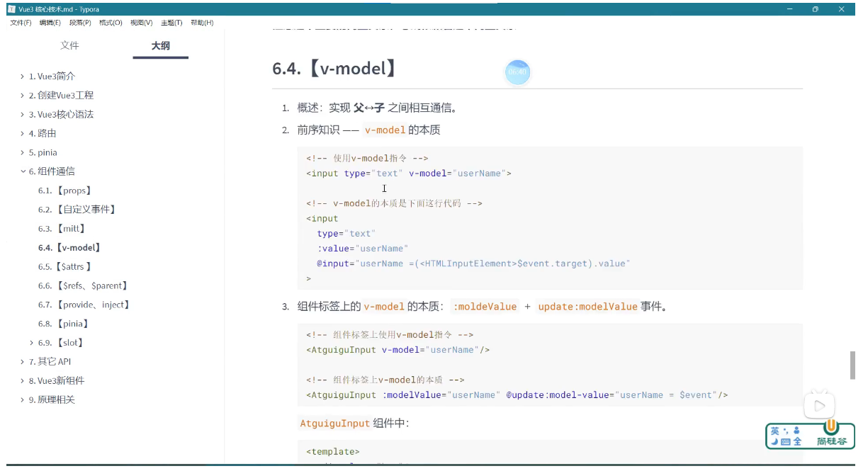
Task: Click the '概述：实现 父↔子 之间相互通信' line
Action: click(x=378, y=108)
